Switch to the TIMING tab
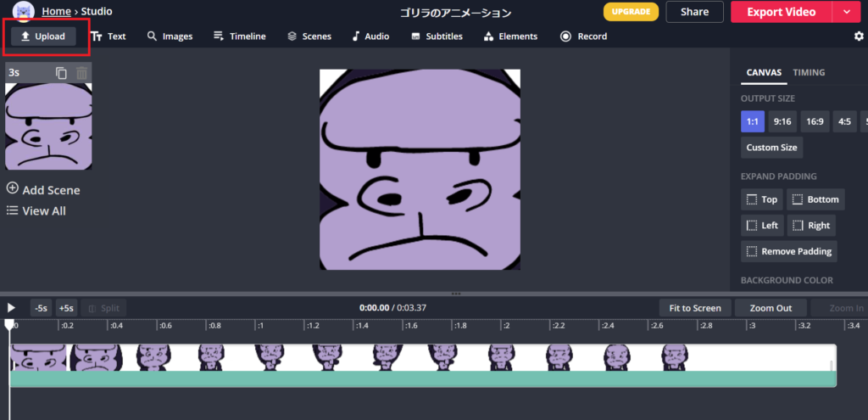 [x=809, y=72]
